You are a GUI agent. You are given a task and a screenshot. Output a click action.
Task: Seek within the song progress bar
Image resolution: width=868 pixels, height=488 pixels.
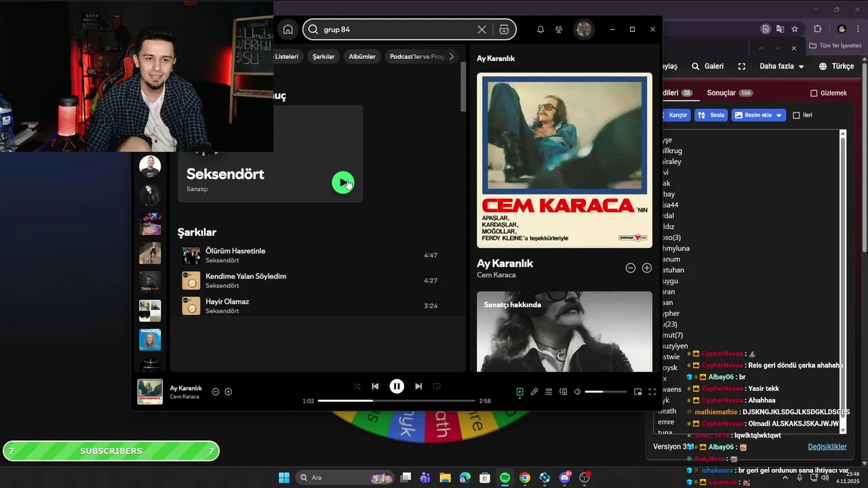point(397,401)
